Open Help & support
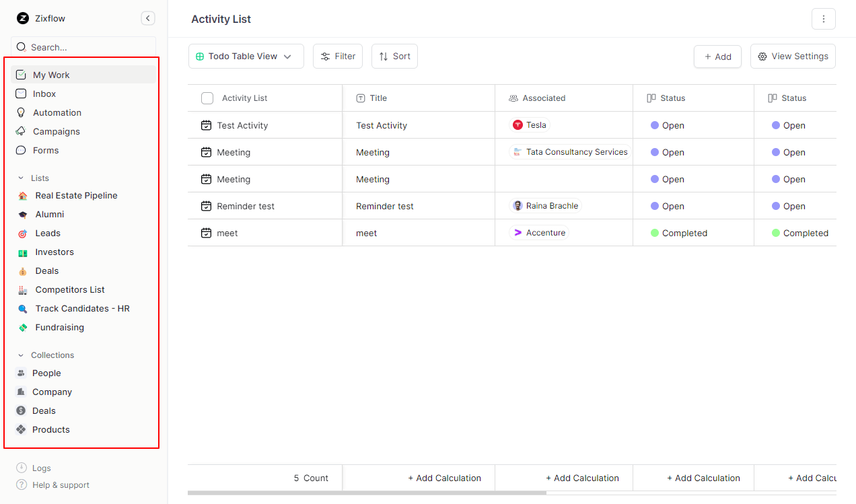Viewport: 856px width, 504px height. pyautogui.click(x=59, y=484)
